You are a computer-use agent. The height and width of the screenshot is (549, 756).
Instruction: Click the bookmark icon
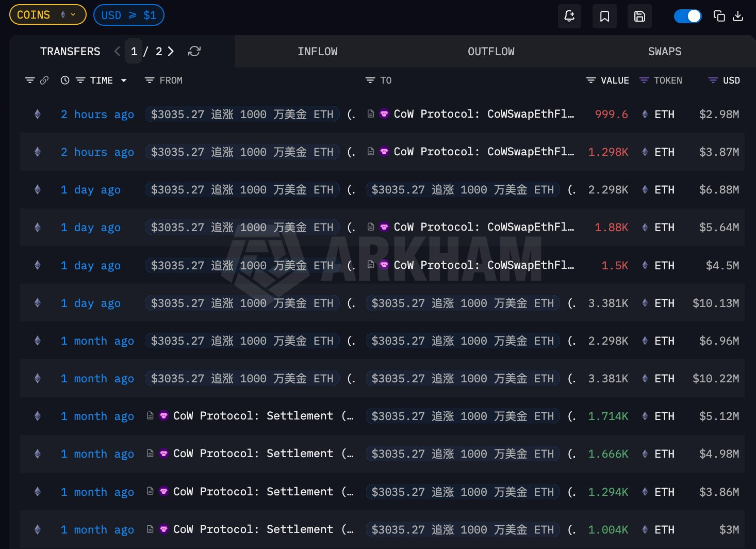click(x=604, y=16)
